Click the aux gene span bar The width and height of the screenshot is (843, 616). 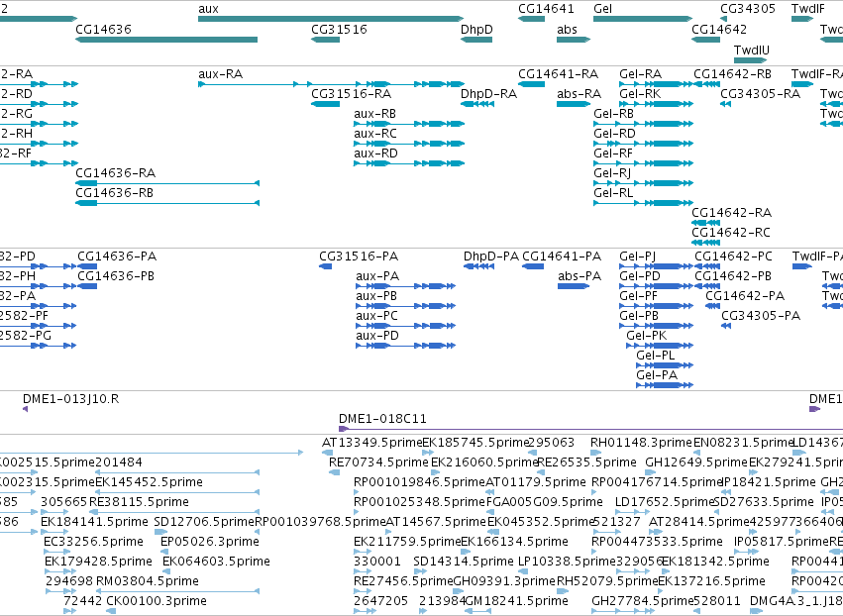331,19
